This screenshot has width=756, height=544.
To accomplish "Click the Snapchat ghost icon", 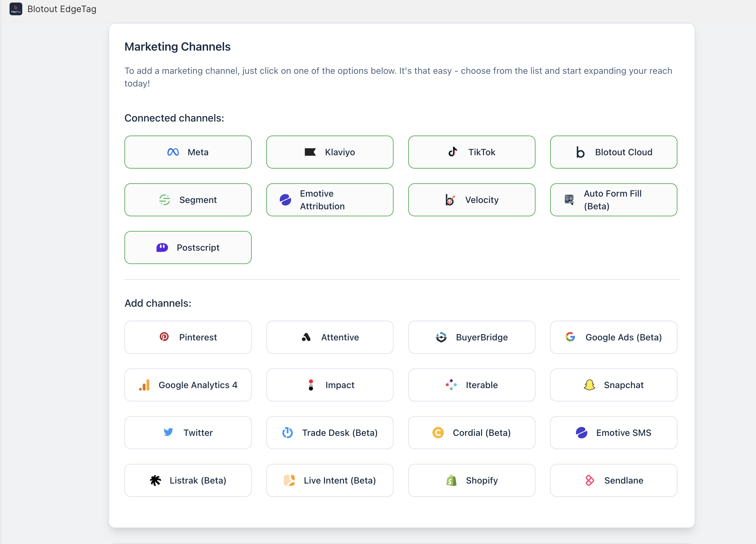I will pyautogui.click(x=589, y=385).
